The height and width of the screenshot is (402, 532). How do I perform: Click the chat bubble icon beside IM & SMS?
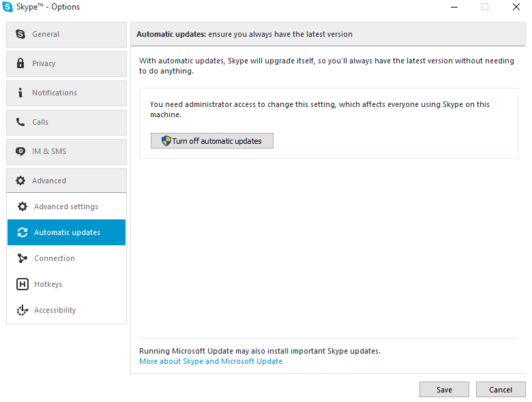tap(20, 151)
